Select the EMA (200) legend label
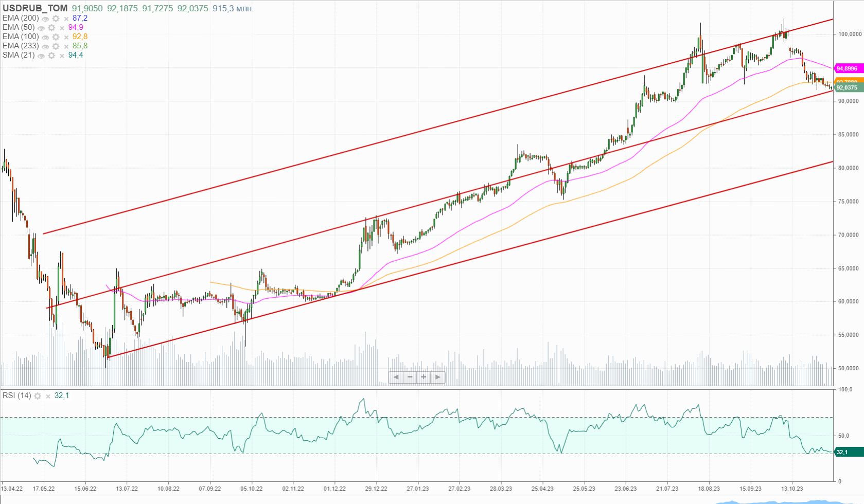 [x=21, y=18]
